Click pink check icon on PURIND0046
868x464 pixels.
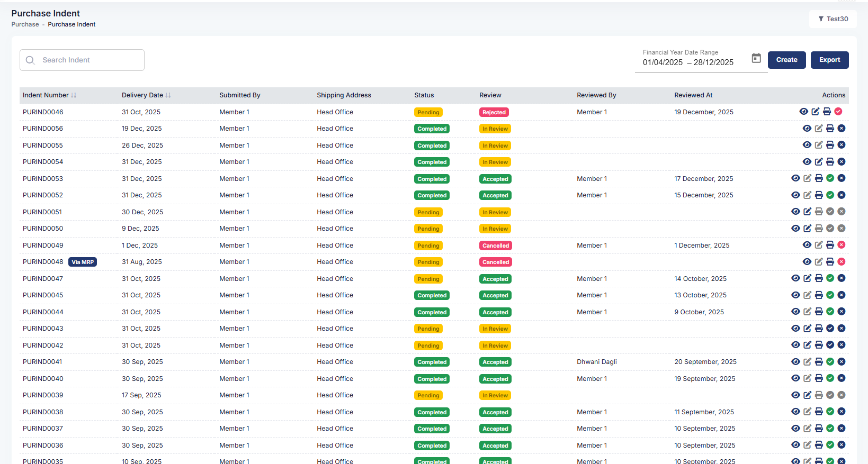(838, 112)
